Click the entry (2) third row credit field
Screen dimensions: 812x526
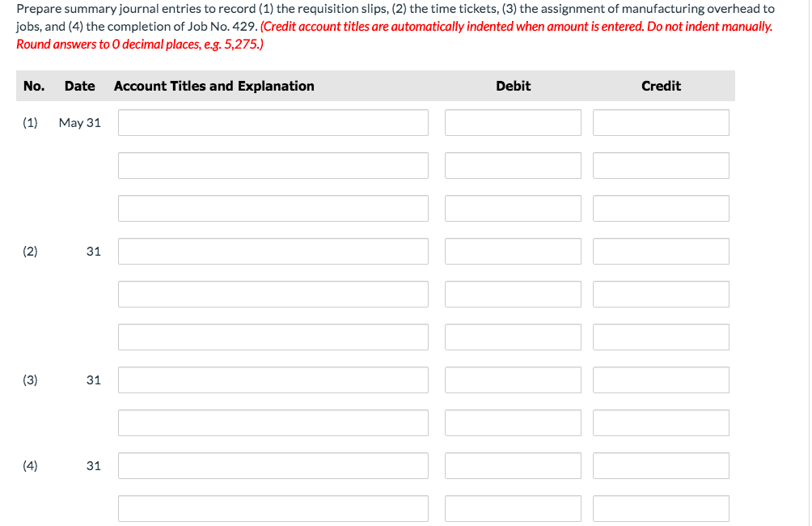pyautogui.click(x=661, y=337)
